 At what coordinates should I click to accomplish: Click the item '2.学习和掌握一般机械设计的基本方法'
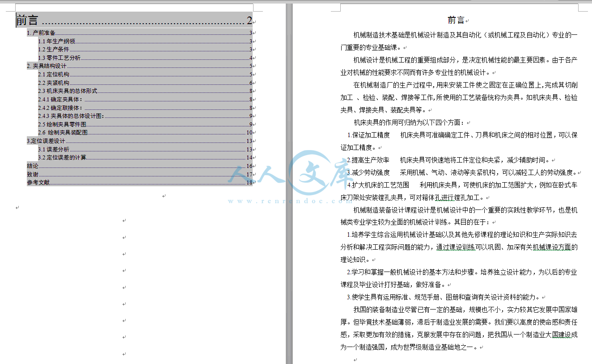click(463, 272)
